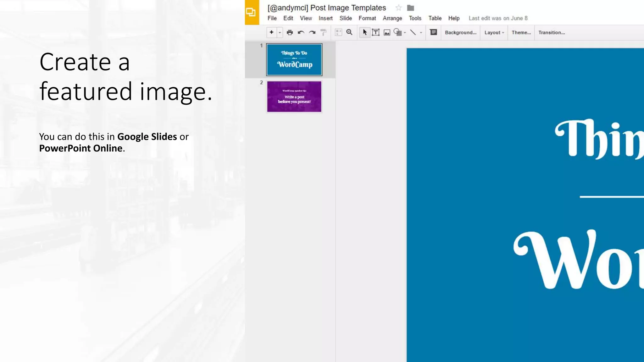Select slide 2 purple thumbnail

(x=294, y=96)
